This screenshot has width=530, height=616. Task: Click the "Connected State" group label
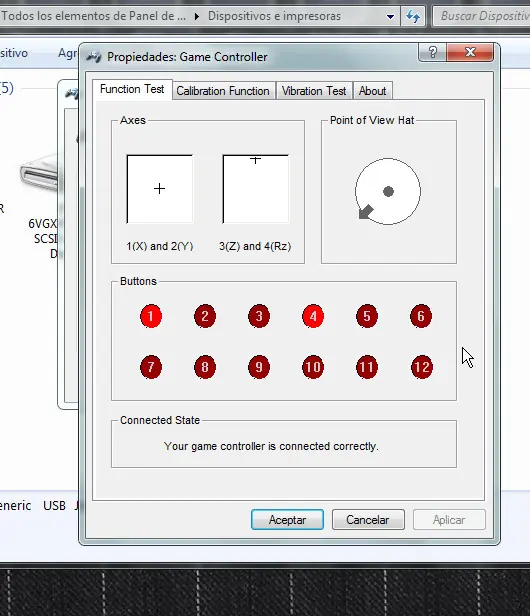[160, 420]
